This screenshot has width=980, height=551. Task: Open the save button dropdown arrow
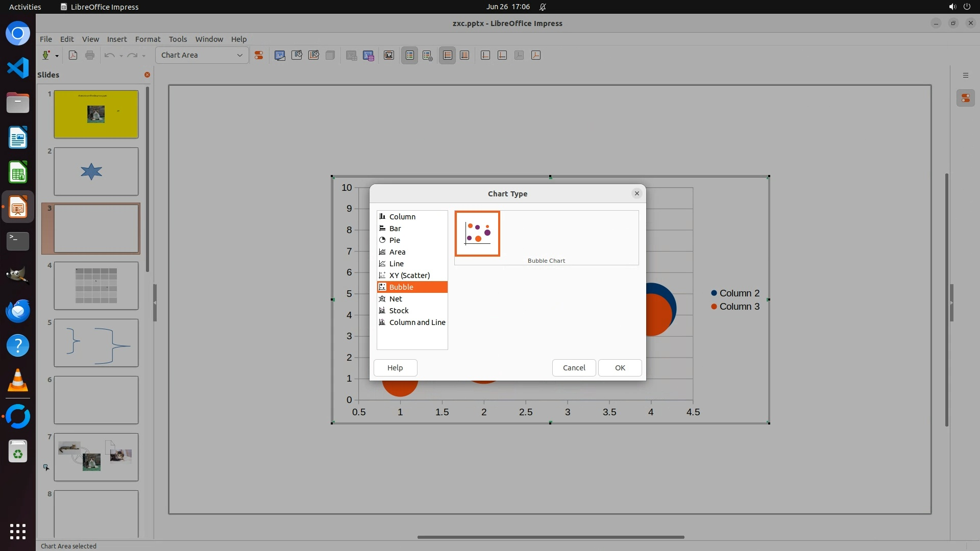click(x=57, y=56)
